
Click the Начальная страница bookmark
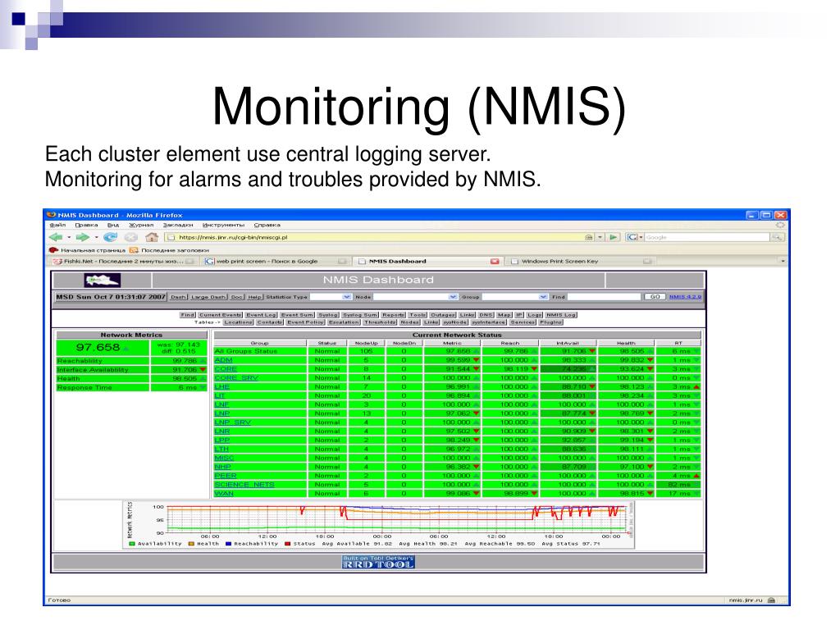[x=87, y=250]
